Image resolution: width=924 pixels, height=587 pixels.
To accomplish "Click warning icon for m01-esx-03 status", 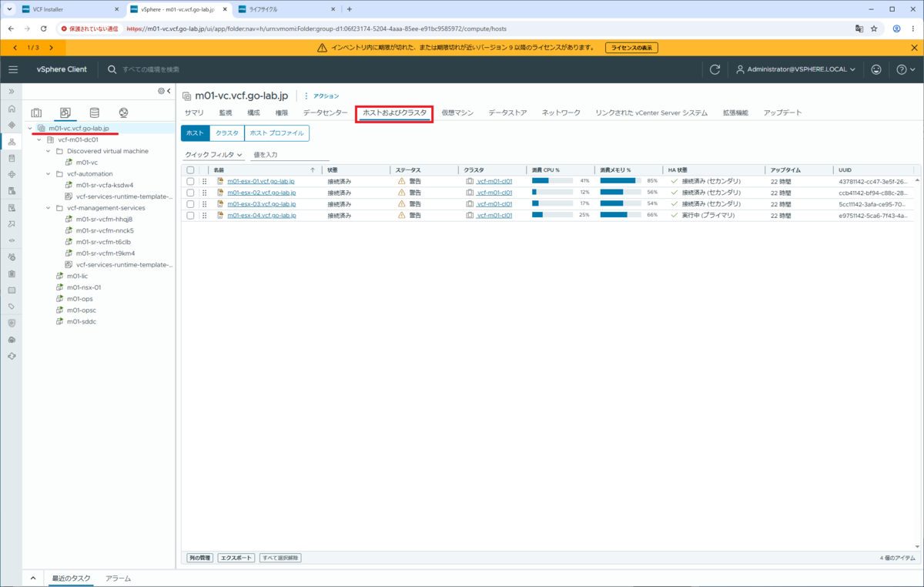I will [x=401, y=204].
